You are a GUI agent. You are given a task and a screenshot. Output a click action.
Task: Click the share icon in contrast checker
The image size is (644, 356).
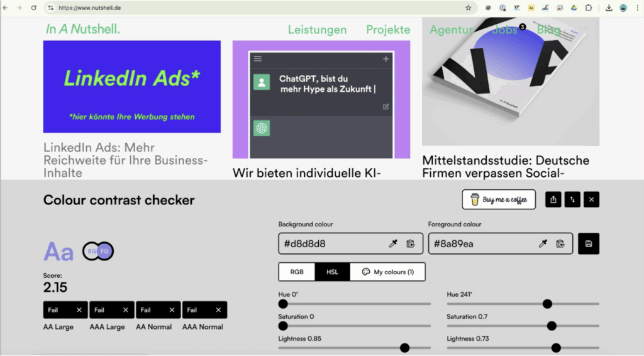553,199
